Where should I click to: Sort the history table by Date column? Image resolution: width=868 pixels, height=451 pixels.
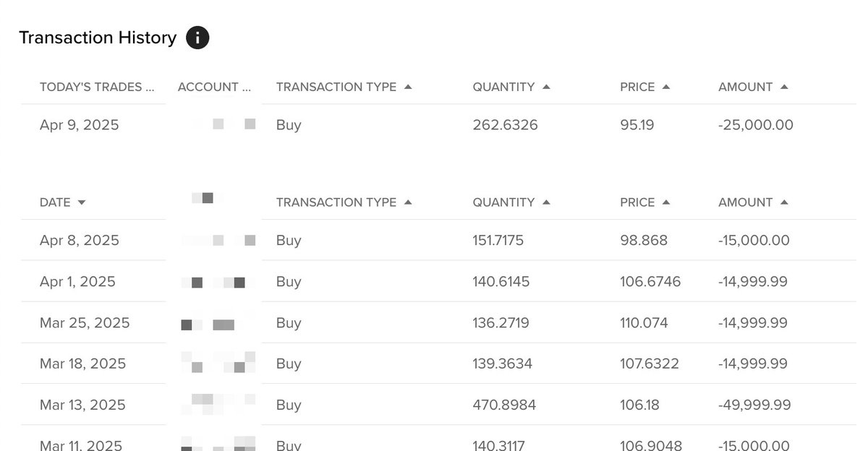point(62,202)
